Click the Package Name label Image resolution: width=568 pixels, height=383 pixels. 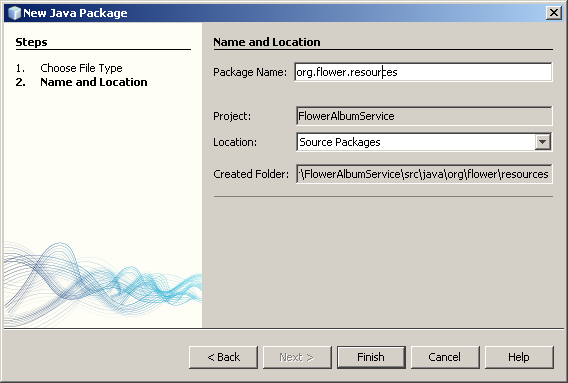(x=250, y=72)
